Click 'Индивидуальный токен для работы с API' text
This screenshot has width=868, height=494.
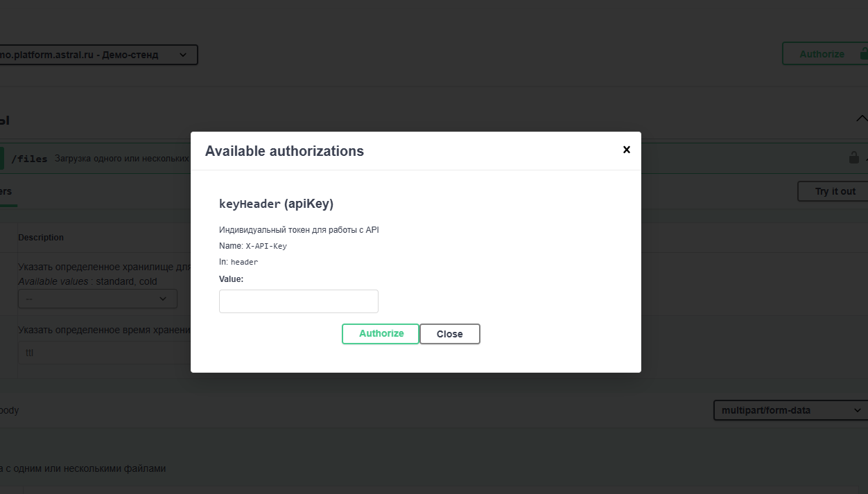[299, 230]
